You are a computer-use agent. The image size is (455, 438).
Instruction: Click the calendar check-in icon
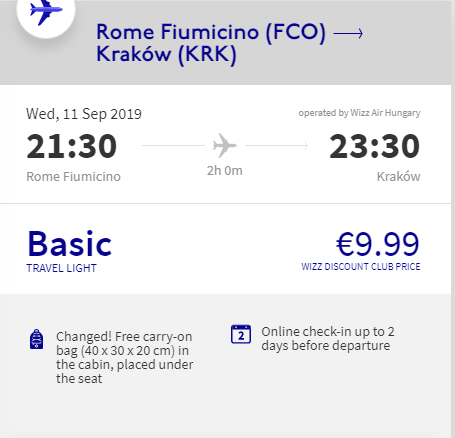241,334
